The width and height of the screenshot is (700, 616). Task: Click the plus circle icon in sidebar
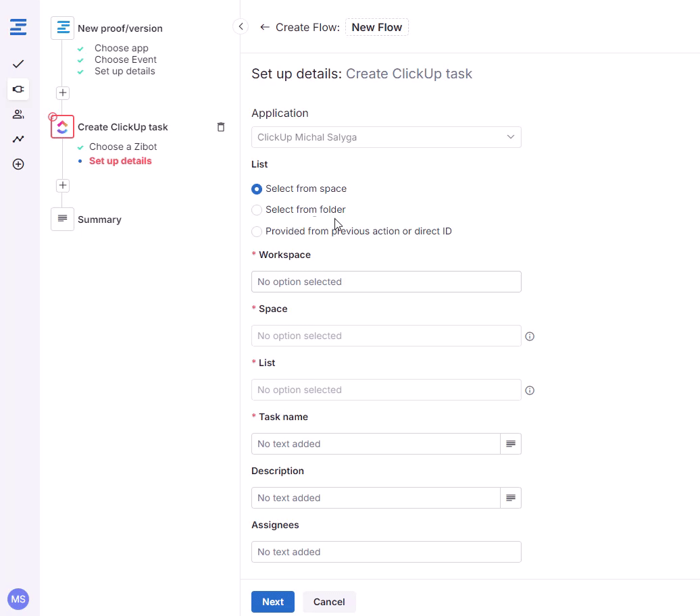click(x=18, y=164)
